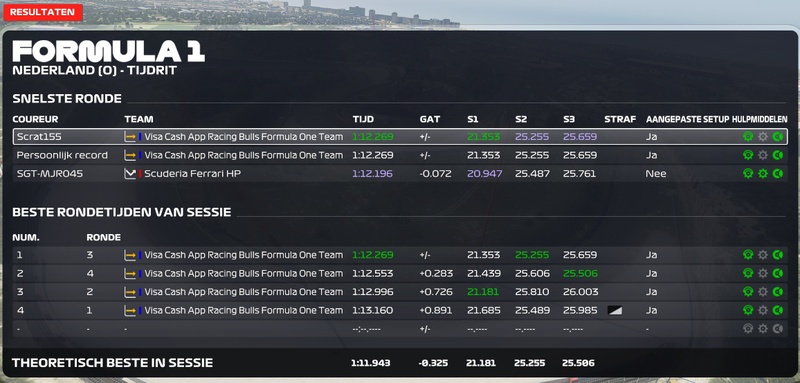Click the gray gear icon in Persoonlijk record row
The height and width of the screenshot is (383, 800).
(763, 155)
